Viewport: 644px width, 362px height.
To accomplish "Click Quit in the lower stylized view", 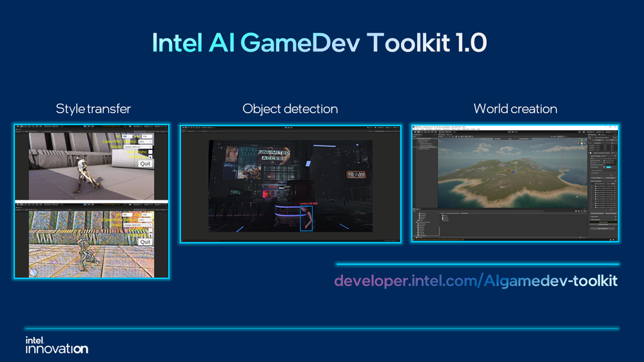I will pos(145,242).
